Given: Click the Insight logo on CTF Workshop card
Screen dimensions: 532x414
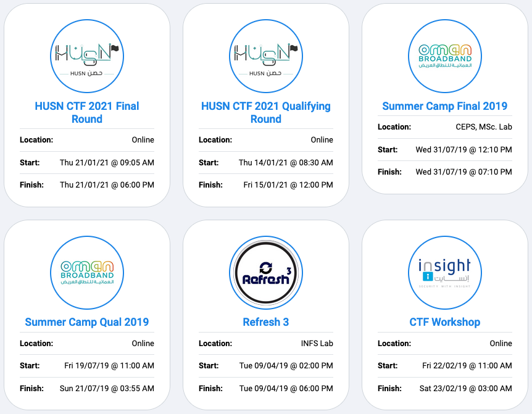Looking at the screenshot, I should 444,272.
